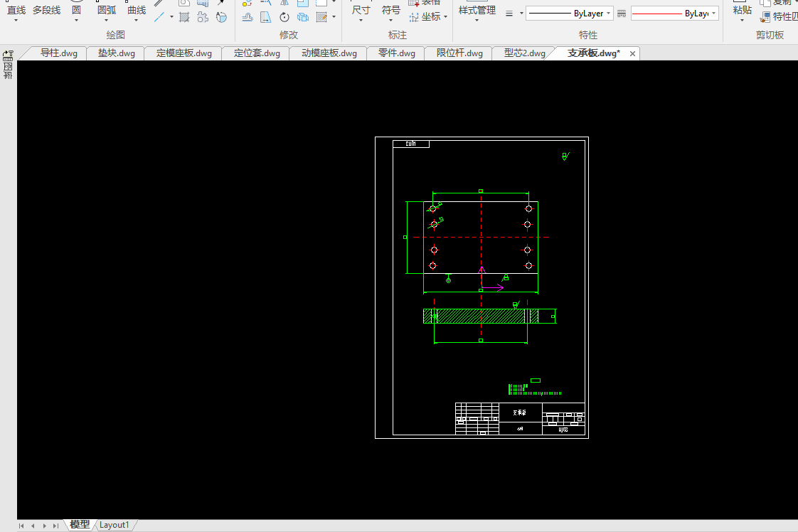The height and width of the screenshot is (532, 798).
Task: Select the 多段线 polyline tool
Action: click(x=46, y=10)
